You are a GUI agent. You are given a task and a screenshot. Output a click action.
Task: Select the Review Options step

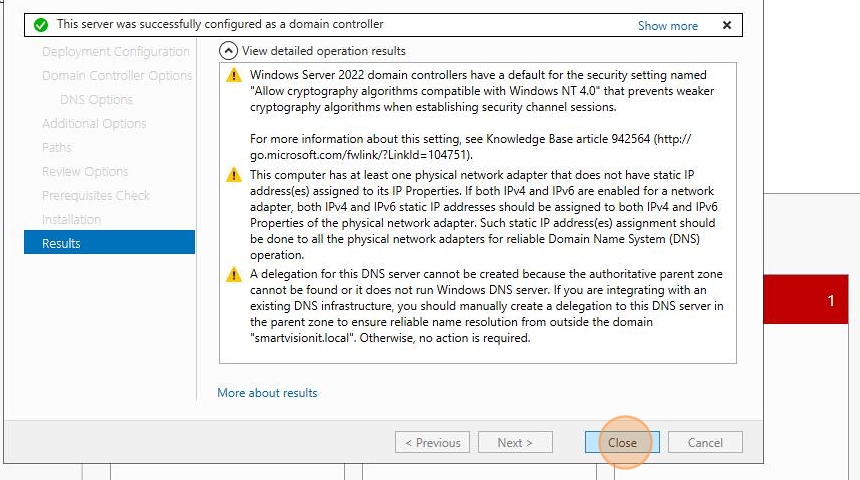pyautogui.click(x=85, y=172)
